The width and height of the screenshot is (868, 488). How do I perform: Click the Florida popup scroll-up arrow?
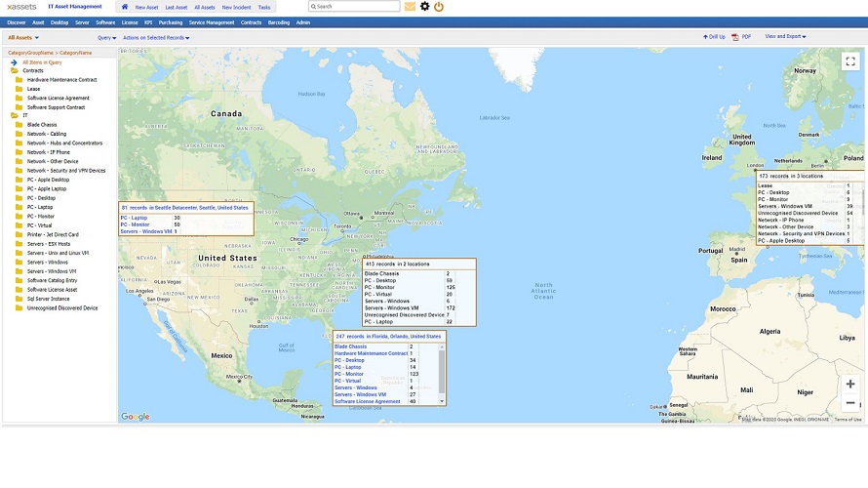point(442,346)
